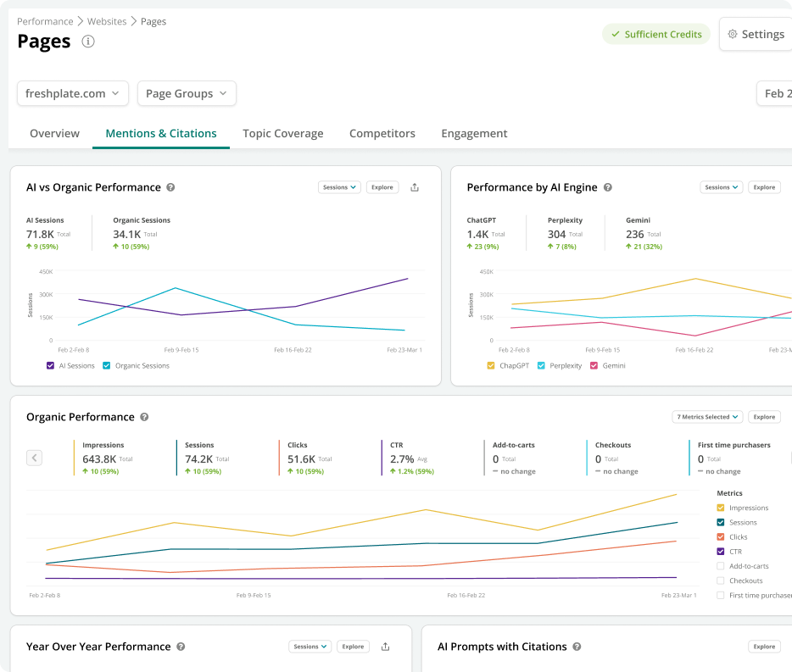Click the info icon next to Pages title

tap(88, 42)
